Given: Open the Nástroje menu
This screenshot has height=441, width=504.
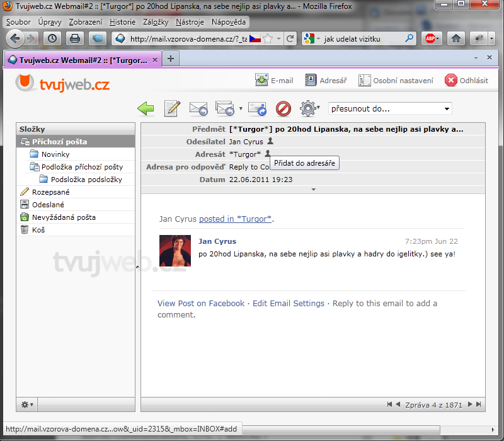Looking at the screenshot, I should [190, 22].
